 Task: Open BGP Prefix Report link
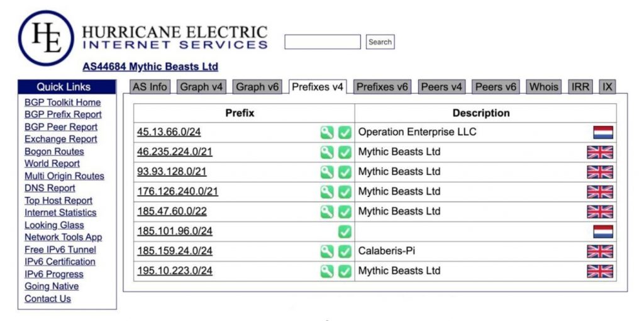pyautogui.click(x=63, y=115)
